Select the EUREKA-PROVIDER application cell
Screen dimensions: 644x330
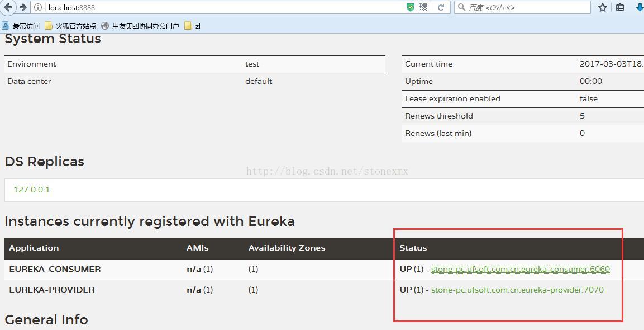52,290
